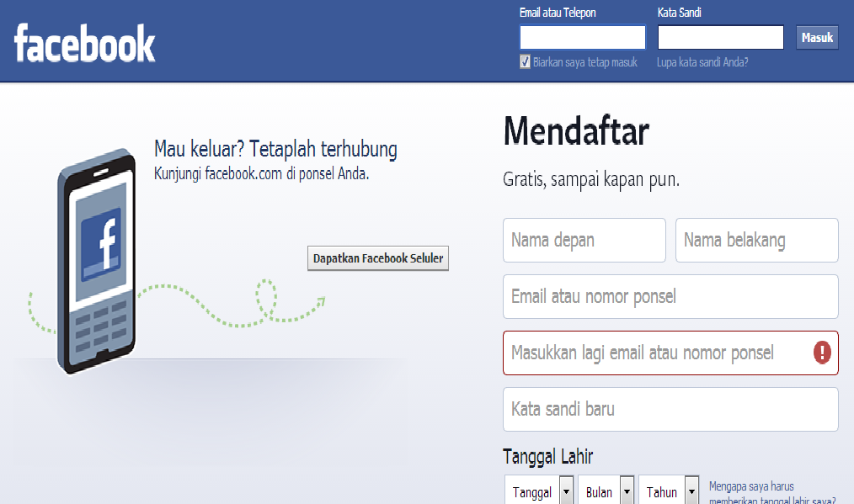Image resolution: width=854 pixels, height=504 pixels.
Task: Click the 'Email atau nomor ponsel' field
Action: click(x=670, y=297)
